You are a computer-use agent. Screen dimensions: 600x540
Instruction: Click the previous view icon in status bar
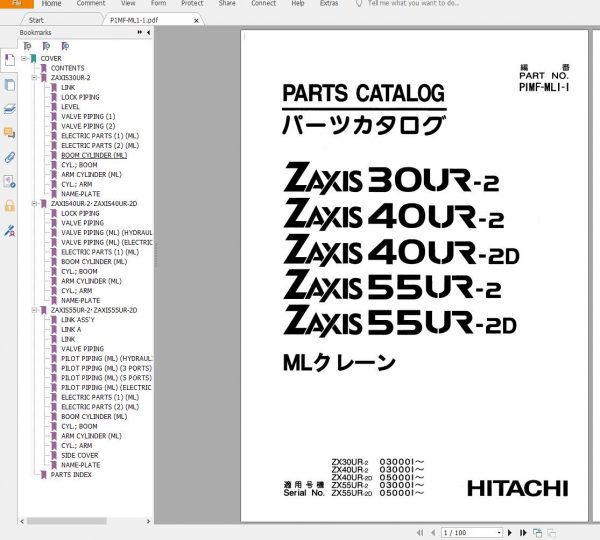click(537, 533)
